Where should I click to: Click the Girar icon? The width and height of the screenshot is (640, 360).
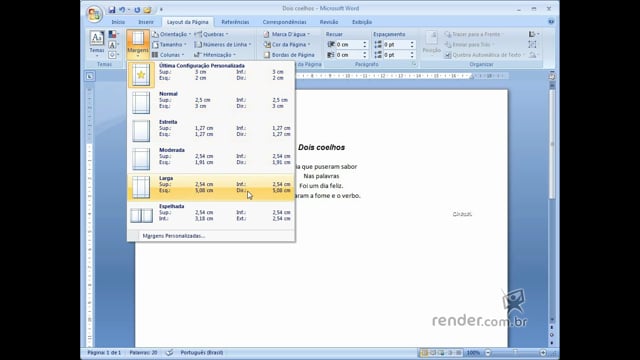tap(533, 55)
